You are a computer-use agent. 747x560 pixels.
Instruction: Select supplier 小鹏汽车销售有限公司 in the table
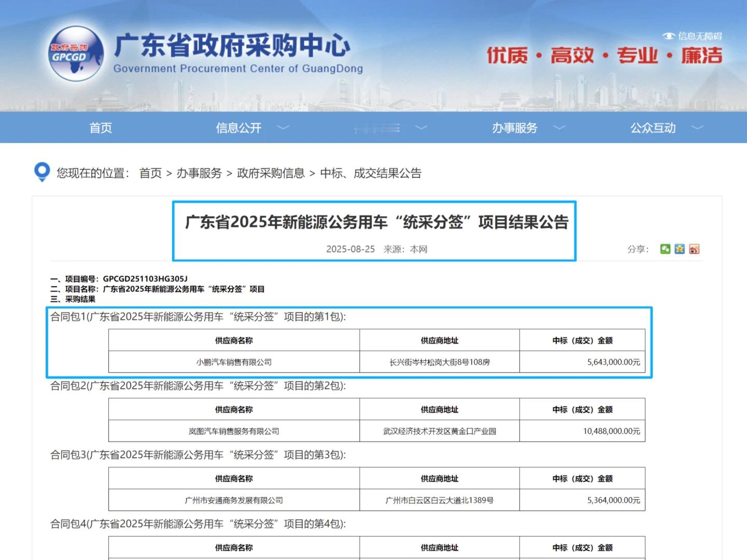click(233, 362)
